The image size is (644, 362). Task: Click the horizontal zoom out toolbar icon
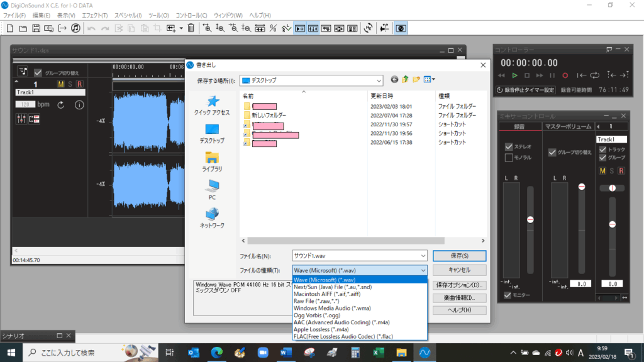(x=233, y=28)
